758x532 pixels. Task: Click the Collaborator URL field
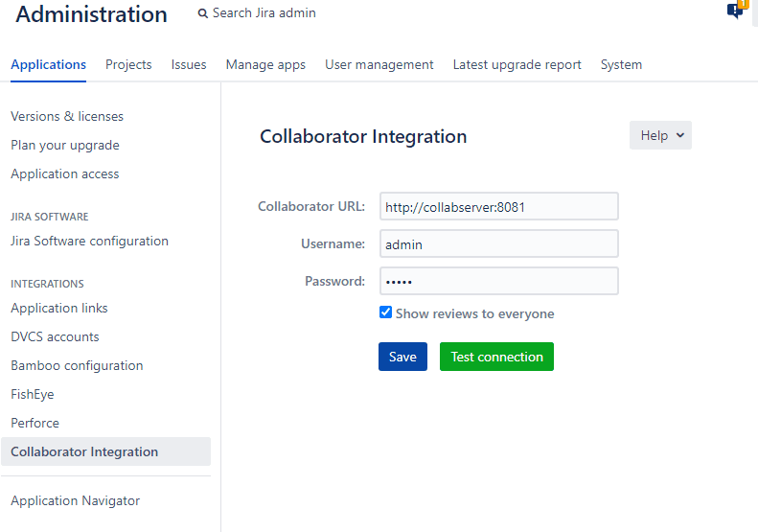coord(498,206)
